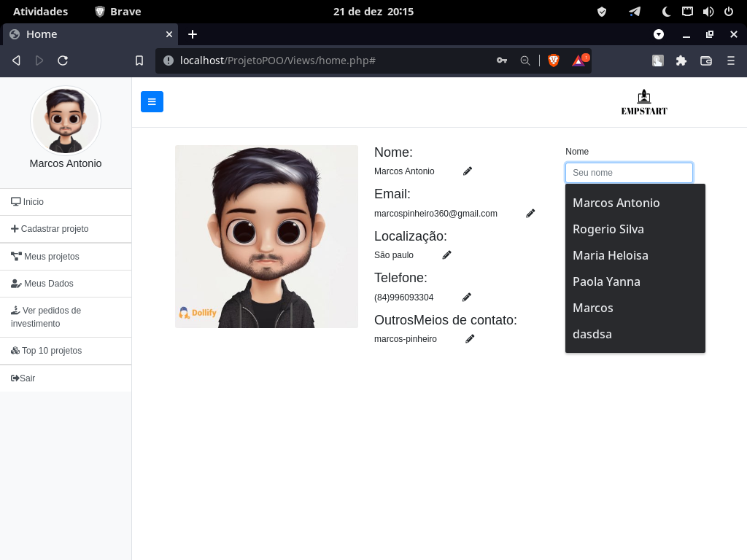Choose dasdsa from autocomplete list
Image resolution: width=747 pixels, height=560 pixels.
[x=635, y=334]
